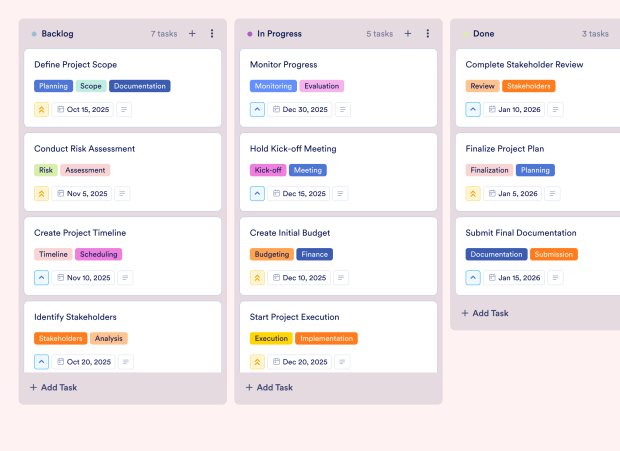620x451 pixels.
Task: Click description icon on Define Project Scope card
Action: pyautogui.click(x=124, y=109)
